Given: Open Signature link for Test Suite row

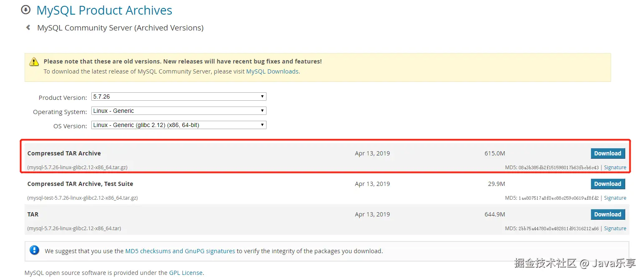Looking at the screenshot, I should (x=615, y=198).
